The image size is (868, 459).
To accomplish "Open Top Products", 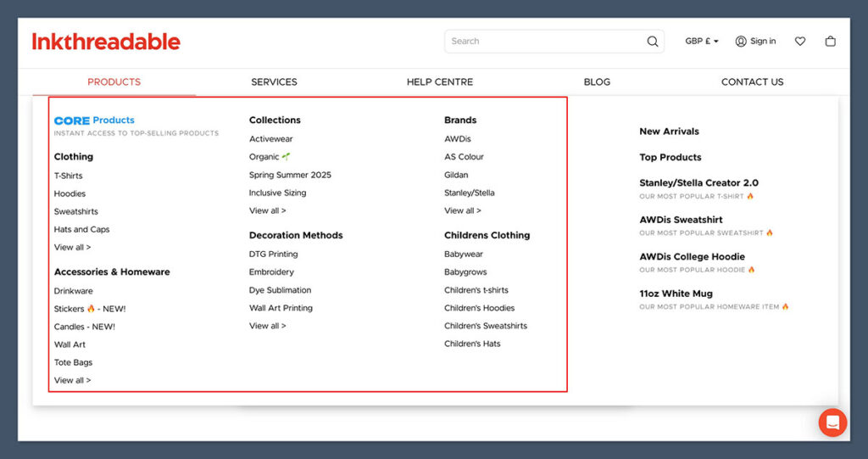I will (670, 158).
